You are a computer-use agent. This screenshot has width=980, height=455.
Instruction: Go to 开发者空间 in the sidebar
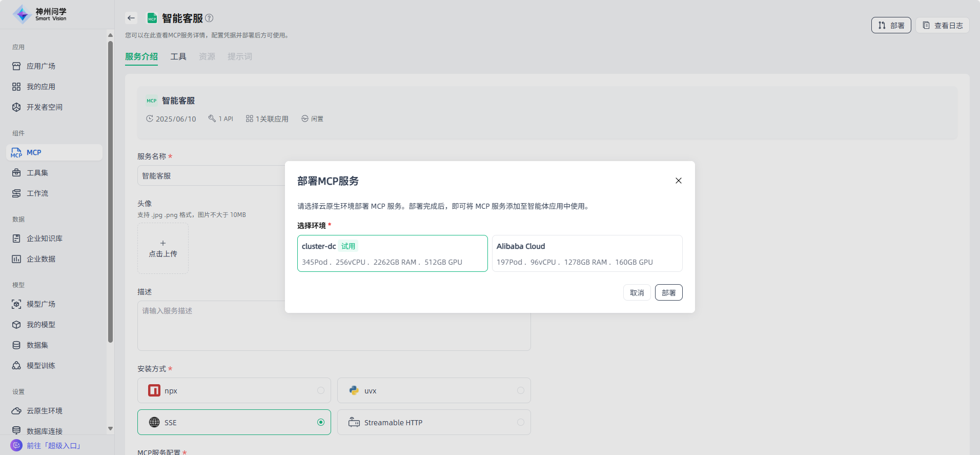click(44, 107)
